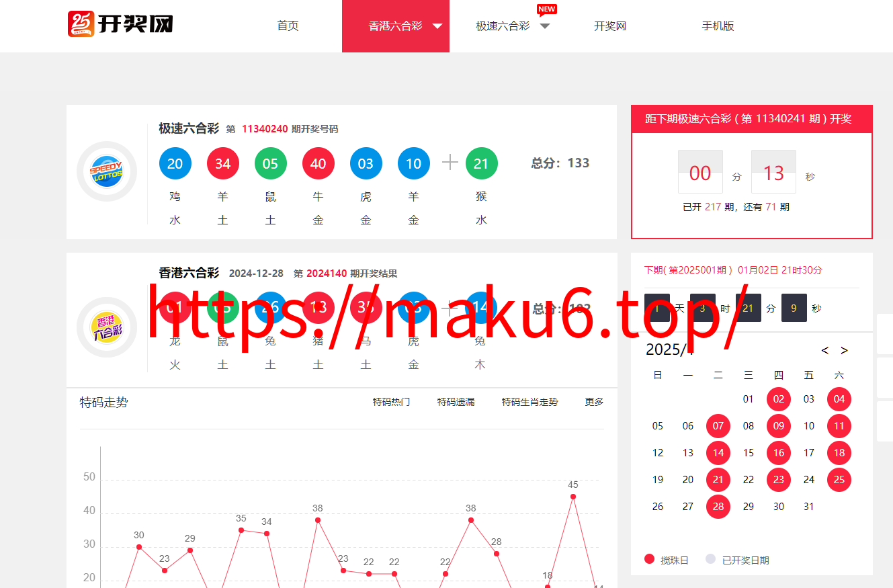Click calendar date 31
This screenshot has width=893, height=588.
point(809,507)
